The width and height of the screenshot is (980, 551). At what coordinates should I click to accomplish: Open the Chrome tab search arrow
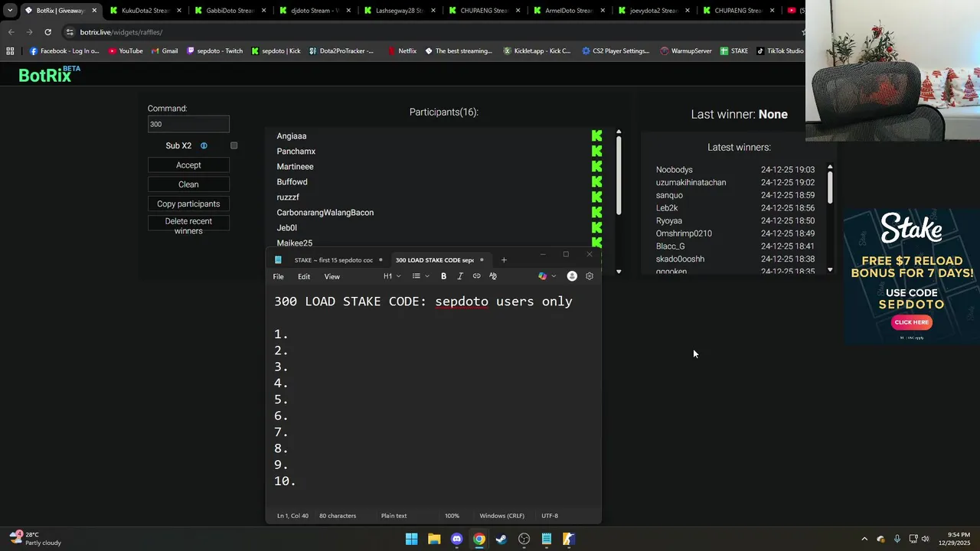click(10, 11)
